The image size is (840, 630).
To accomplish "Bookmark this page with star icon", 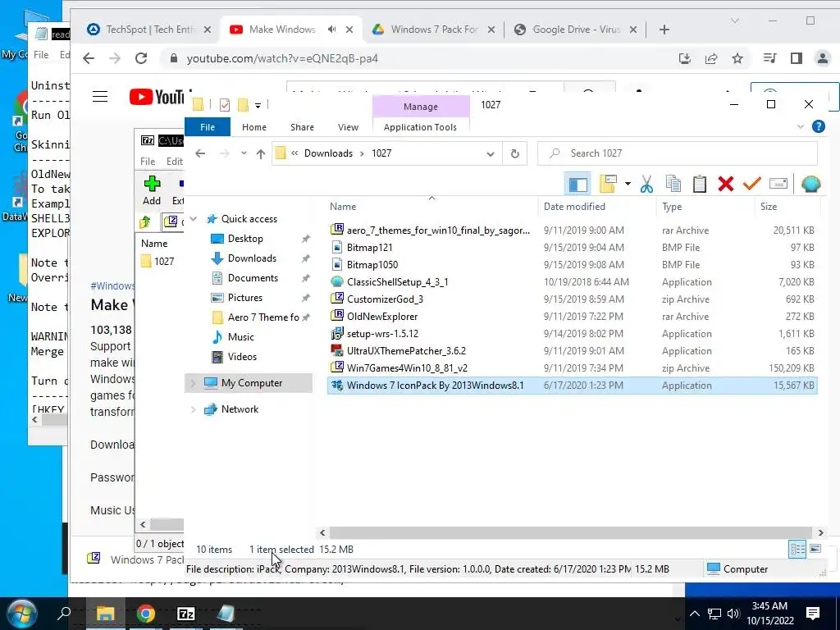I will pyautogui.click(x=737, y=58).
